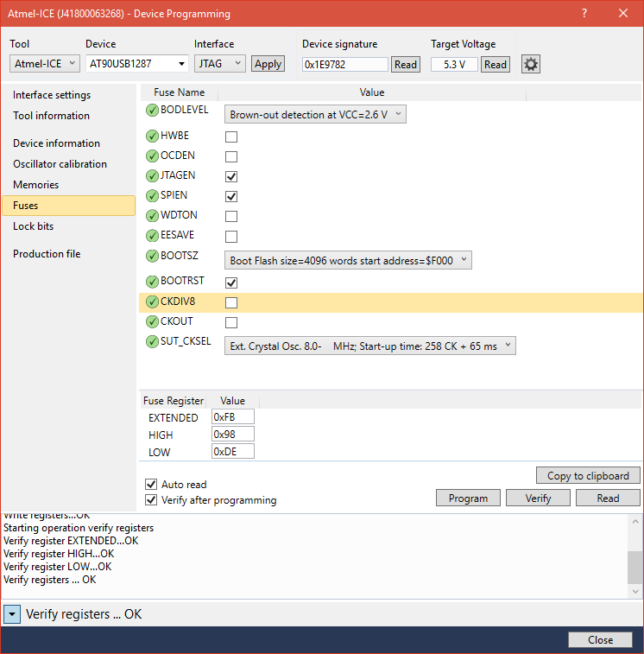Select the Fuses page
Image resolution: width=644 pixels, height=654 pixels.
pyautogui.click(x=69, y=206)
